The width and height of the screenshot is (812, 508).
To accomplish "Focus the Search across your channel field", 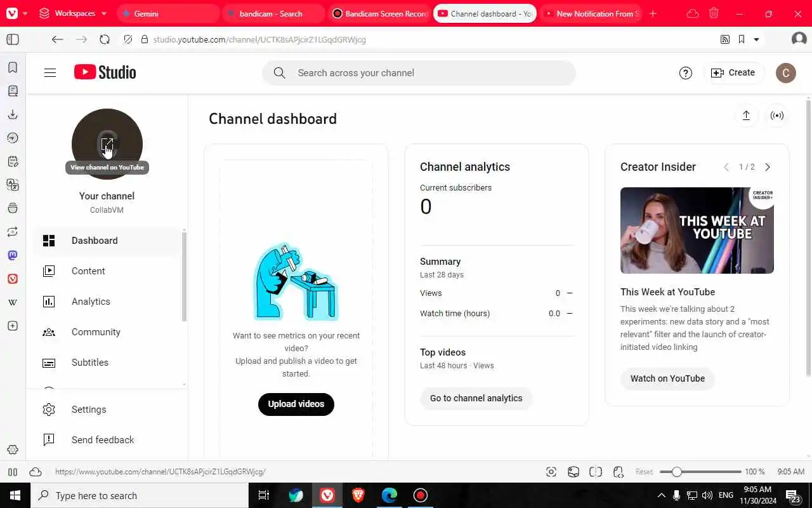I will tap(419, 73).
